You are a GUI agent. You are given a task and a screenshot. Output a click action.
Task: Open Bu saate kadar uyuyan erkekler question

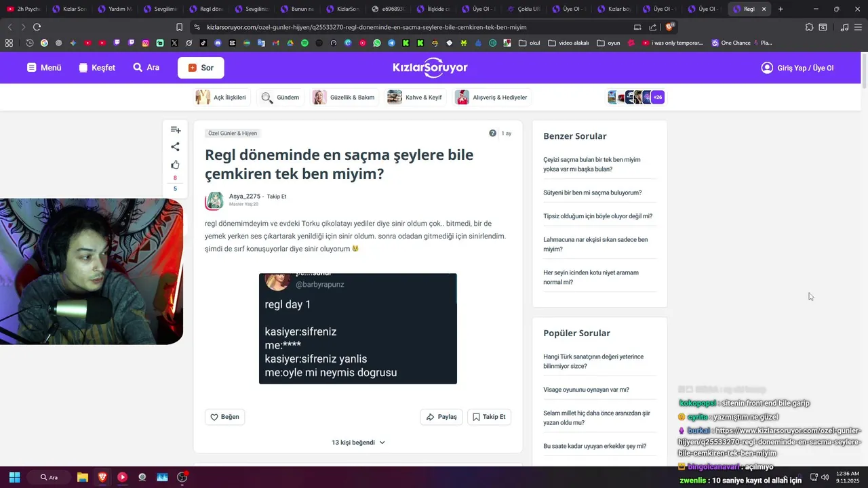click(594, 446)
